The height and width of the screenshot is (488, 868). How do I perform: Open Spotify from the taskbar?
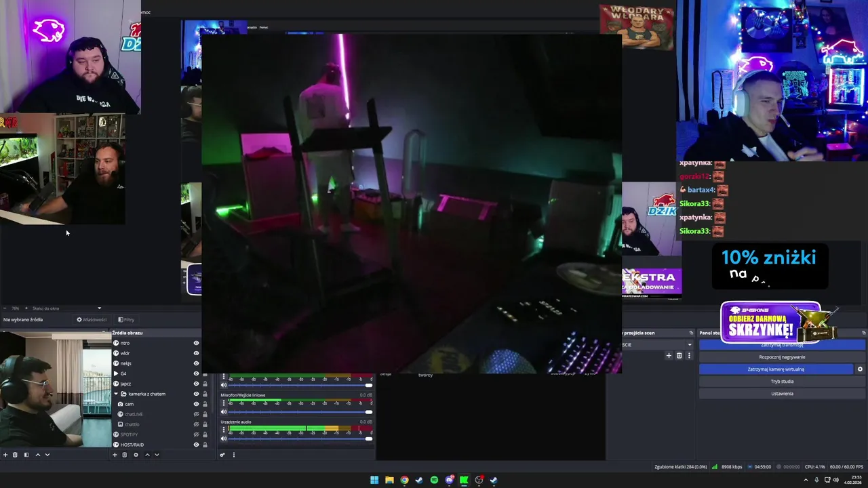pos(434,480)
